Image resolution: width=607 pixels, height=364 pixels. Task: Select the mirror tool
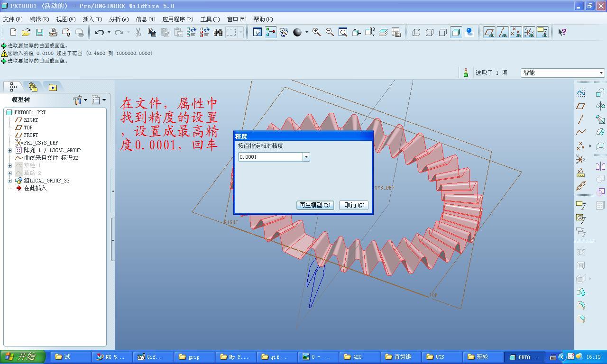(600, 166)
